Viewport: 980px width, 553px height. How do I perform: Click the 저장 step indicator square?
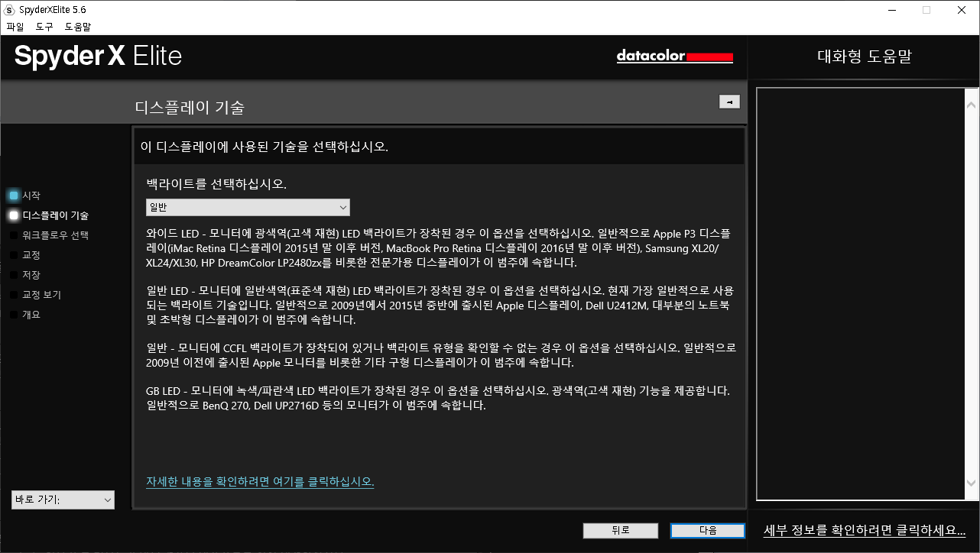click(x=14, y=275)
